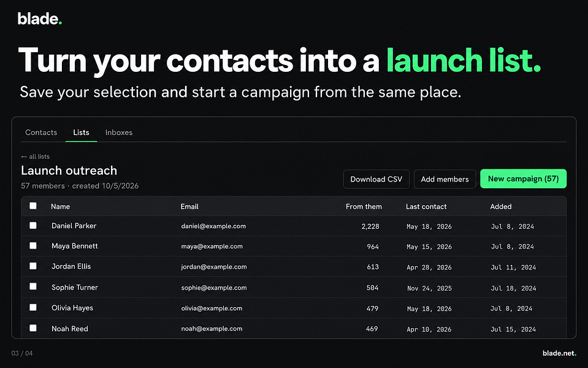Start New campaign (57)
Screen dimensions: 588x368
[x=523, y=178]
